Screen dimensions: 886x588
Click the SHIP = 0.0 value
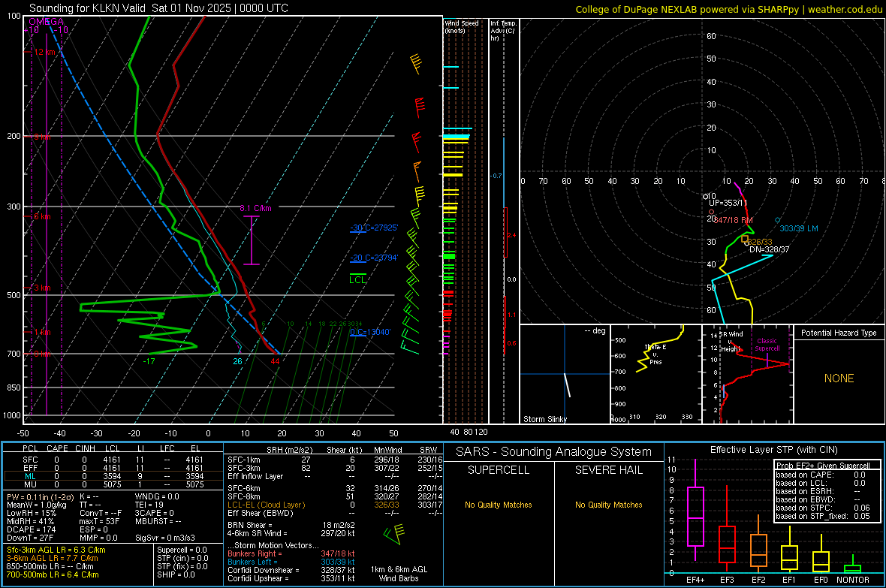pos(176,574)
